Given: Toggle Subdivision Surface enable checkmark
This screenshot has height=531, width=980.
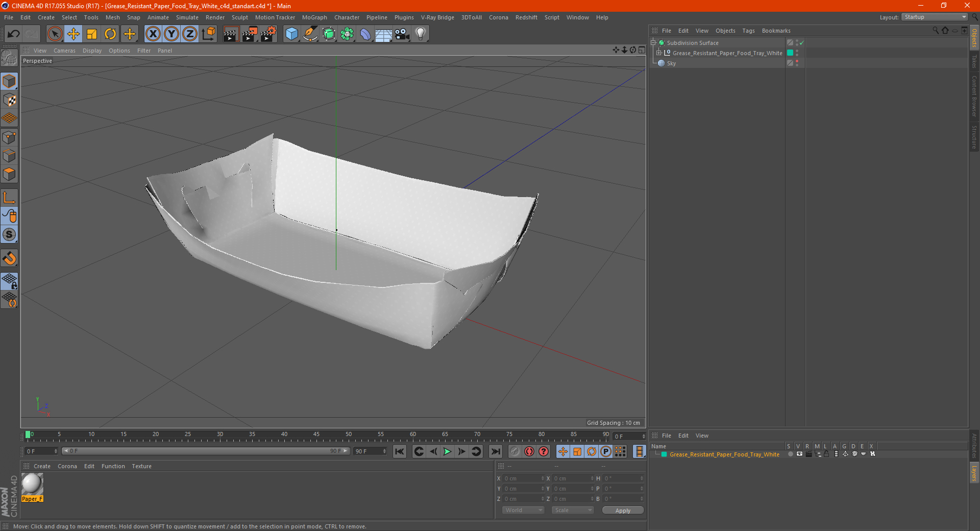Looking at the screenshot, I should (x=802, y=43).
